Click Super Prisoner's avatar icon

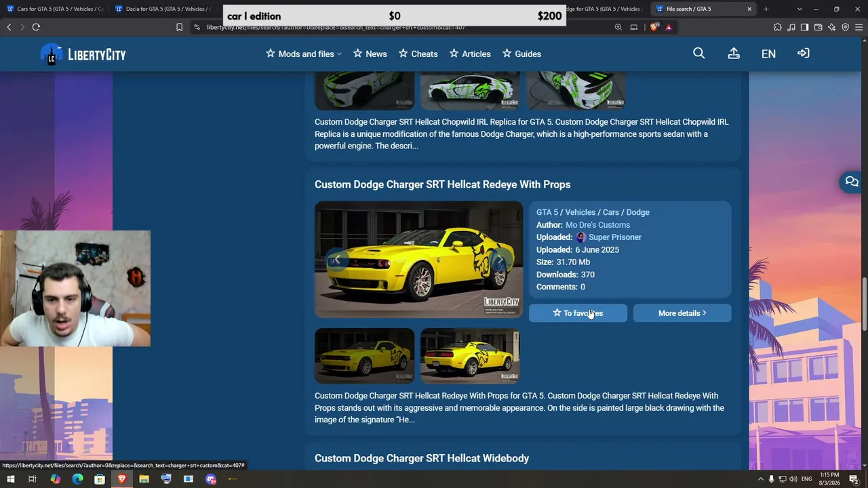[581, 237]
